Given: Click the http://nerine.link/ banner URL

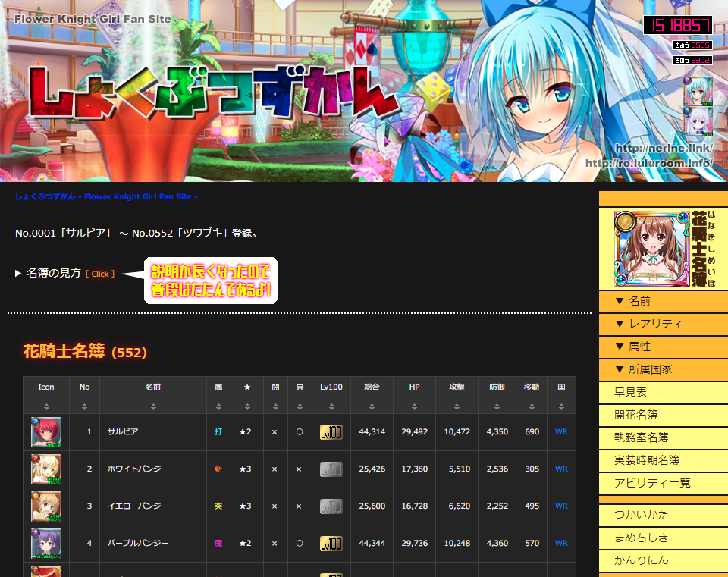Looking at the screenshot, I should [664, 148].
